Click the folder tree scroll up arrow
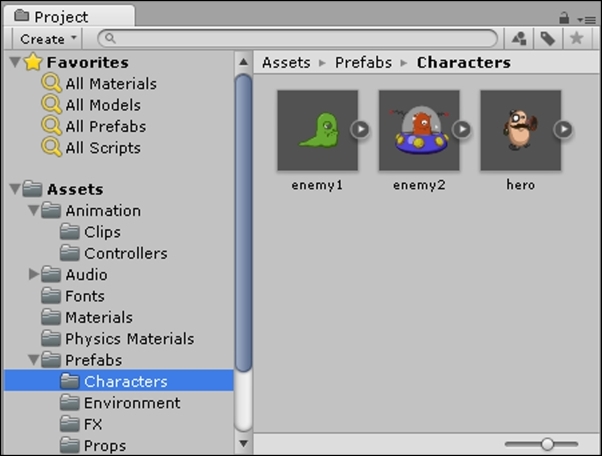Viewport: 602px width, 456px height. coord(243,61)
